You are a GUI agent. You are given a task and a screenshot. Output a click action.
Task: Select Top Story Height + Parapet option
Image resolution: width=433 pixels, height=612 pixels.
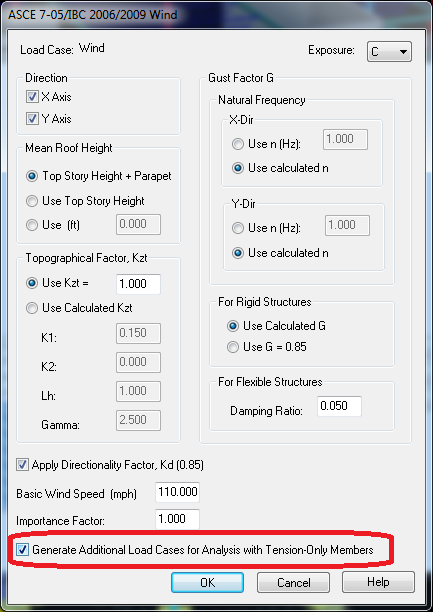click(x=31, y=176)
